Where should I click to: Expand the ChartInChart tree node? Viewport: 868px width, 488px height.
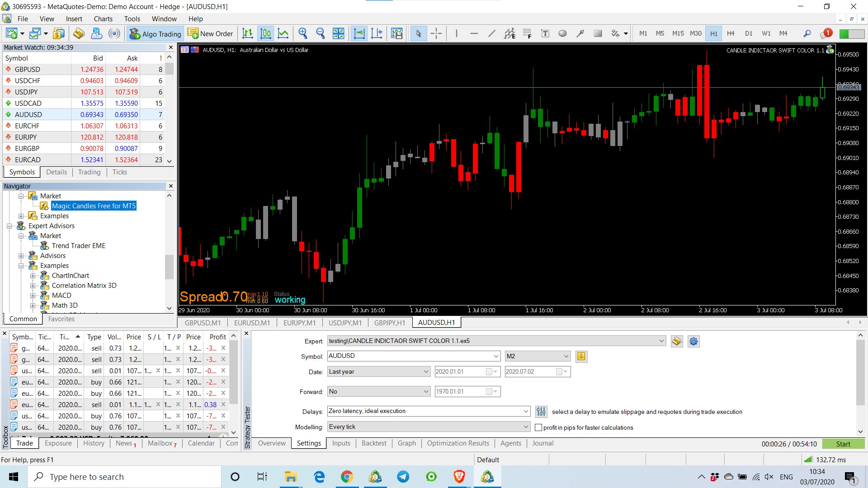click(33, 276)
